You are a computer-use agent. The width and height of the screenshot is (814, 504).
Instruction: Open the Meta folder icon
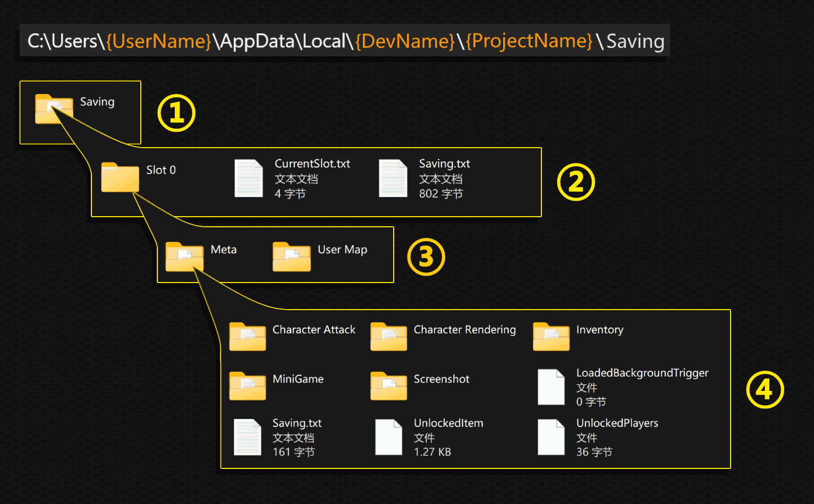click(x=184, y=257)
